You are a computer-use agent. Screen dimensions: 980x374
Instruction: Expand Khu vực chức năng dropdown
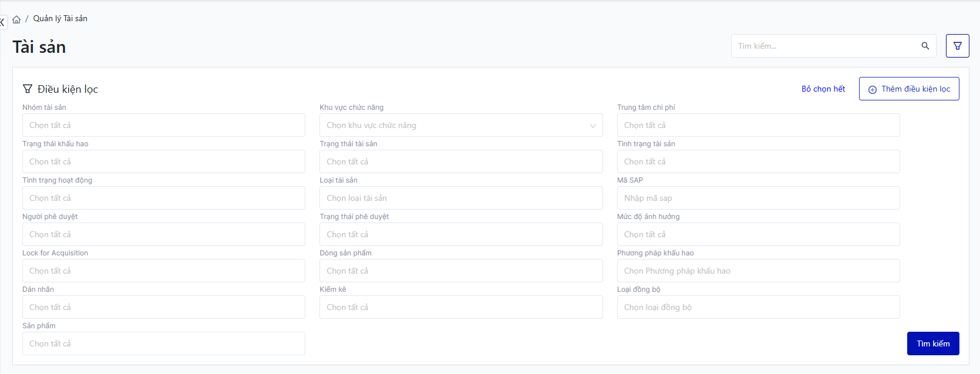[x=460, y=125]
